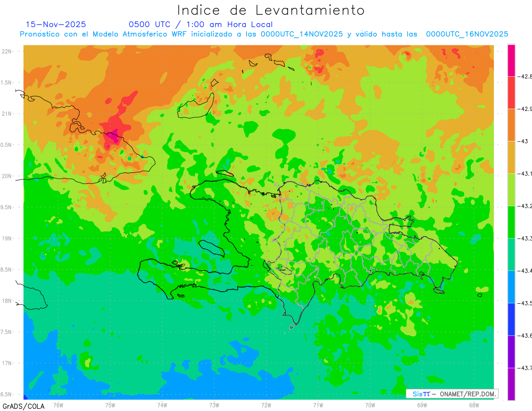Click the "Pronostico con el Modelo Atmosferico WRF" line

(x=264, y=34)
